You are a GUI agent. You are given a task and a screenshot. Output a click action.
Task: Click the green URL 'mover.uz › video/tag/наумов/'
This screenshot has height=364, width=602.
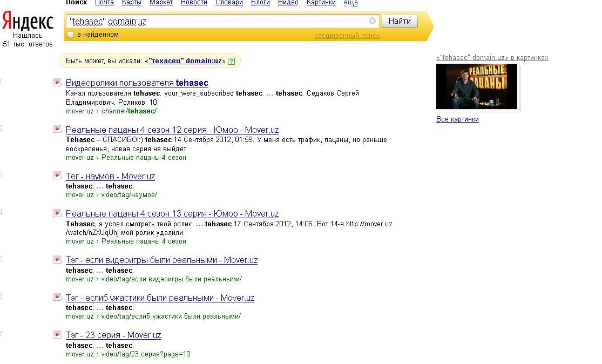click(x=111, y=195)
